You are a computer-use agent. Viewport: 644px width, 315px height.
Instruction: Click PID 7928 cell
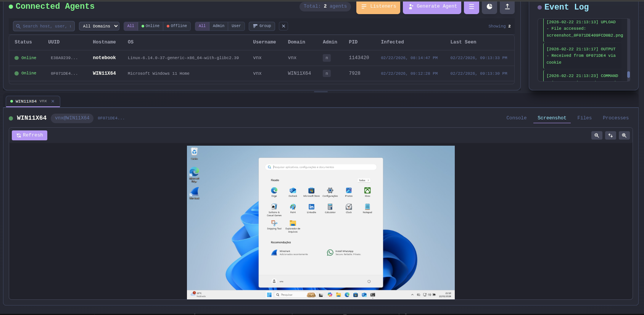(354, 73)
